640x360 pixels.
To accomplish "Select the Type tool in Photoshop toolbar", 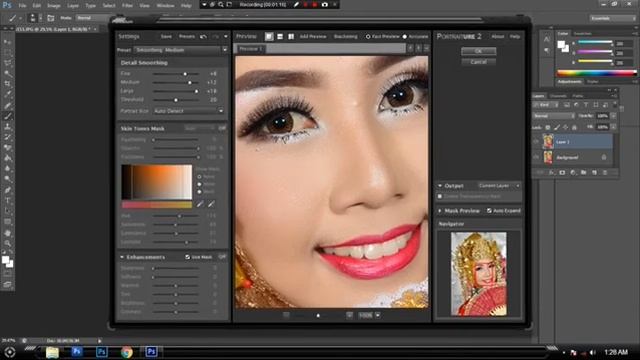I will 7,200.
